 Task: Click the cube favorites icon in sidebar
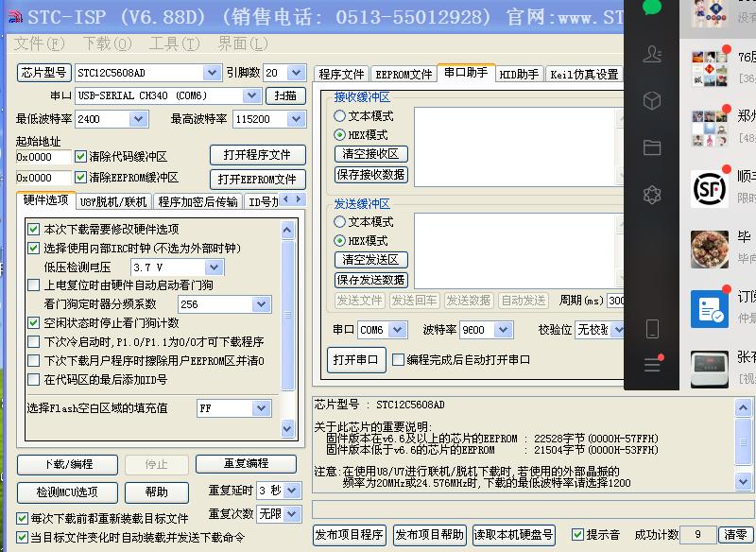[651, 101]
